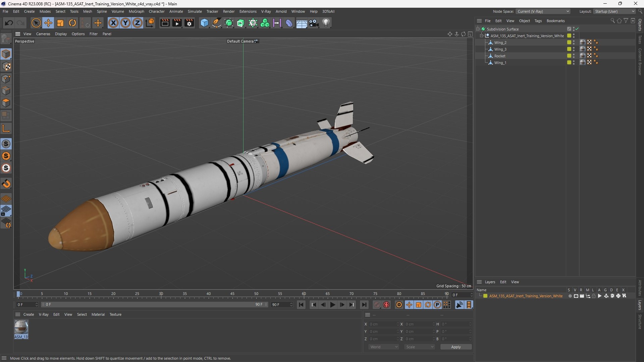
Task: Toggle Wing_2 visibility dots
Action: tap(574, 43)
